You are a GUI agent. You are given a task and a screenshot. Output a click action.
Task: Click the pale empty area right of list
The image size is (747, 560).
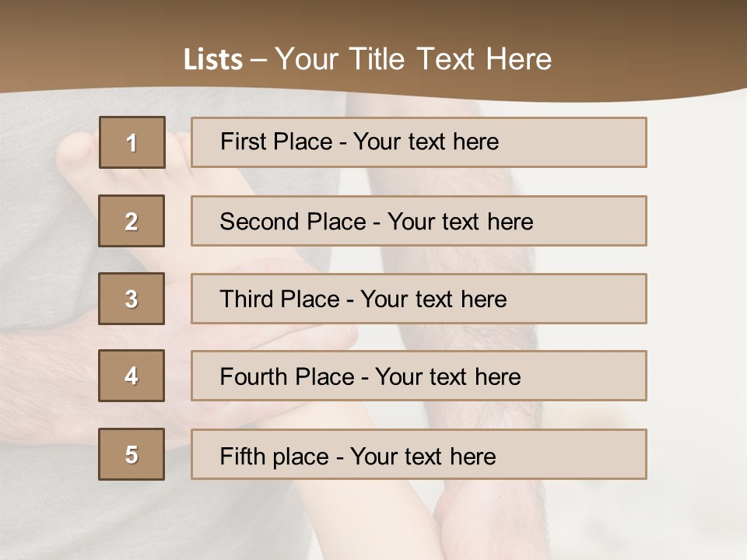696,296
